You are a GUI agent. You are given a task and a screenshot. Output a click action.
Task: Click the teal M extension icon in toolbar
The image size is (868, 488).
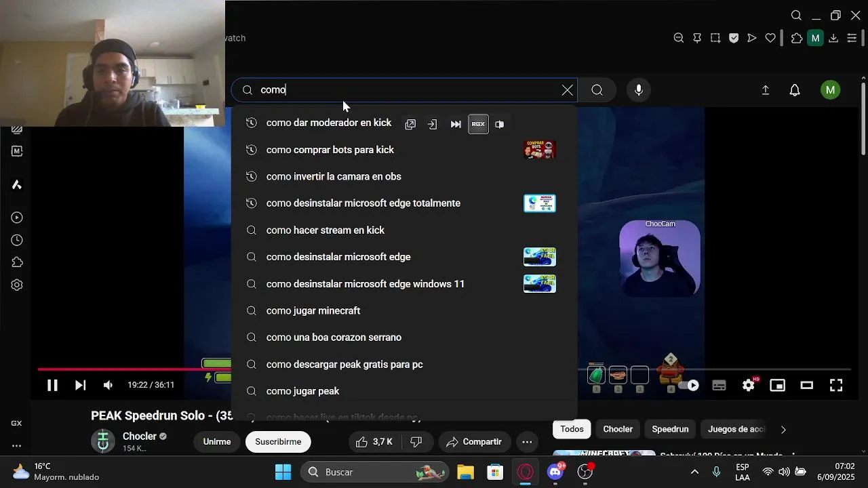point(815,38)
